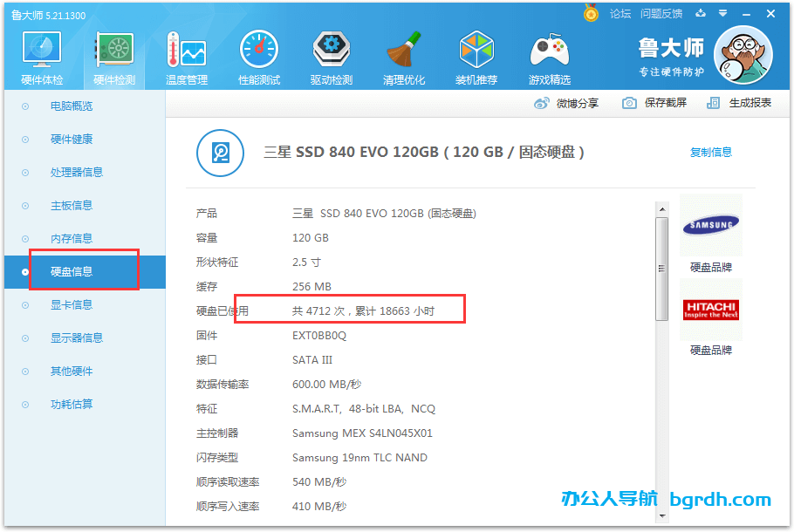This screenshot has width=794, height=532.
Task: Open 问题反馈 feedback link
Action: tap(661, 13)
